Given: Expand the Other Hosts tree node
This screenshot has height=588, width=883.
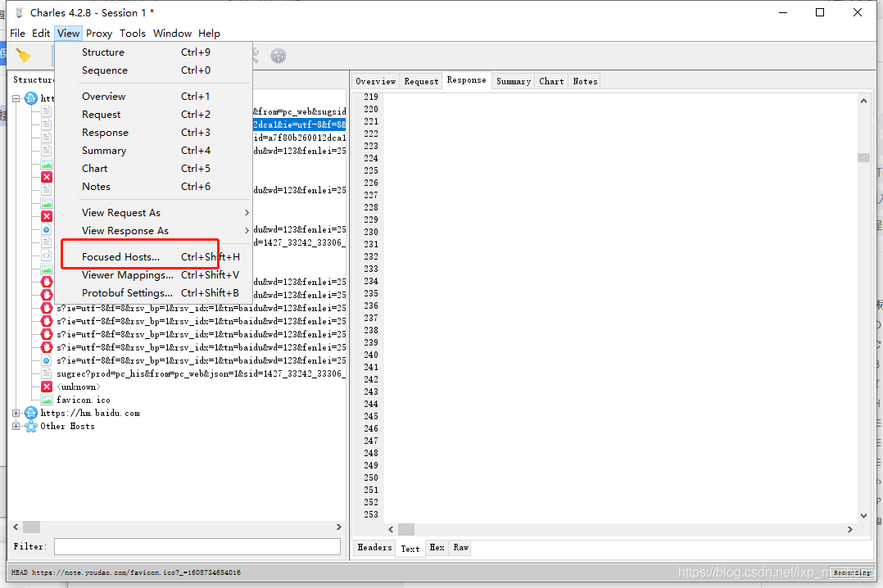Looking at the screenshot, I should (16, 427).
